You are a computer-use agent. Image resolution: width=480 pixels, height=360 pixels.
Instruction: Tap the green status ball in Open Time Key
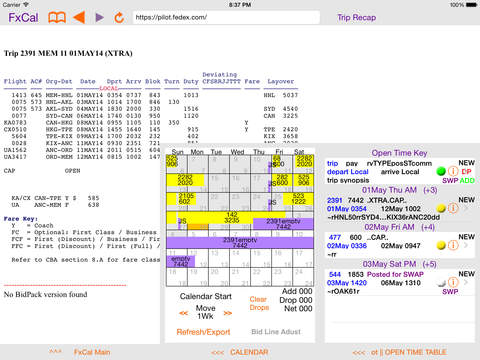point(441,172)
